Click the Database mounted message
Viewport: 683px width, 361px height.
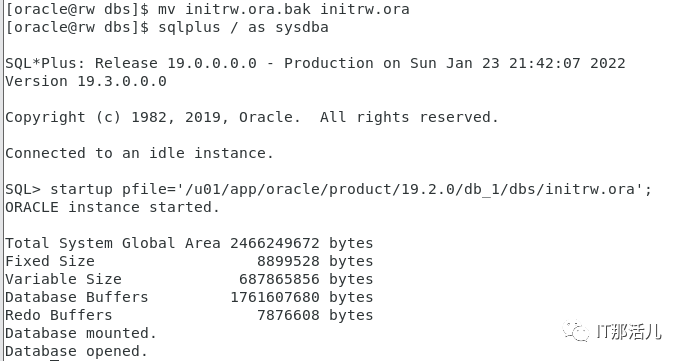(x=81, y=334)
